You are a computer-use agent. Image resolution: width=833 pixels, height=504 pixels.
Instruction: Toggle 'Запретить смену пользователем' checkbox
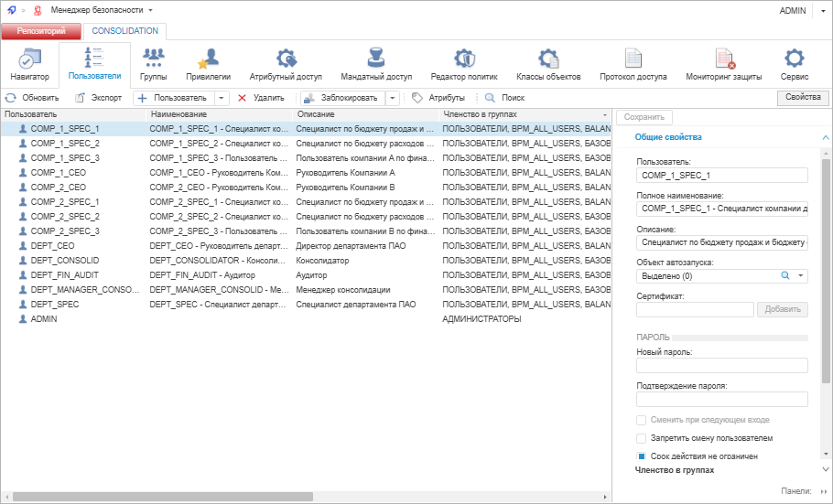click(642, 438)
